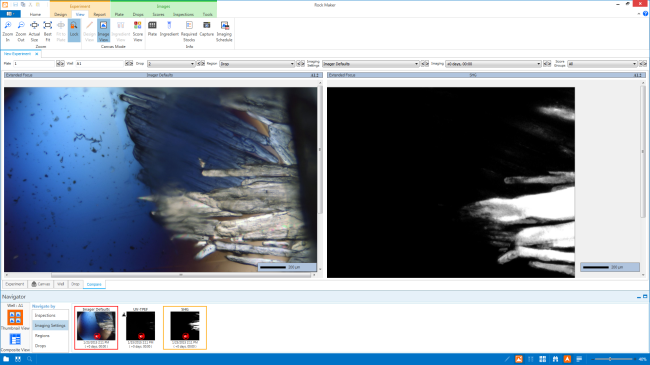Viewport: 650px width, 365px height.
Task: Expand the Region dropdown
Action: click(257, 64)
